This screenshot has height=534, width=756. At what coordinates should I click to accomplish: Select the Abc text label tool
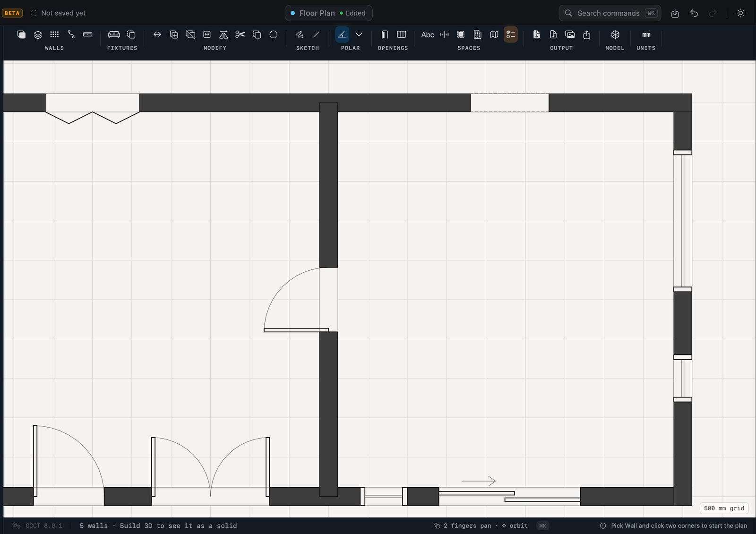[x=428, y=34]
